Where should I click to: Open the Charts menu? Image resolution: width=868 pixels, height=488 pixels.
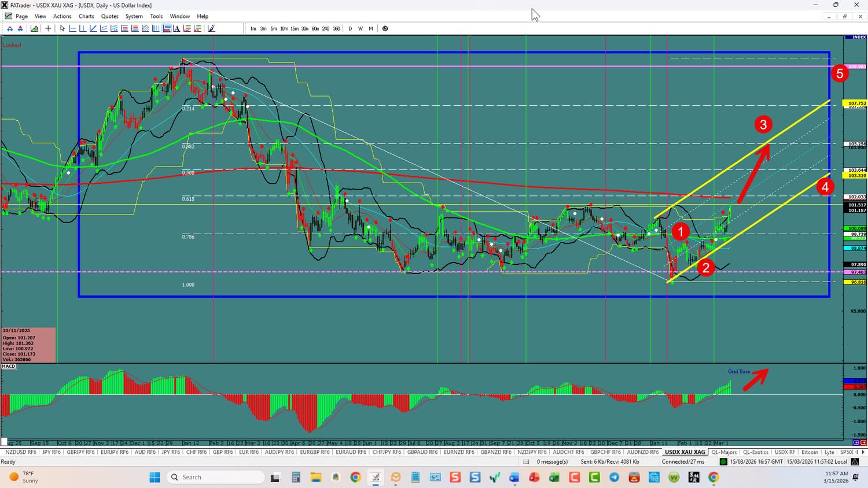point(86,16)
